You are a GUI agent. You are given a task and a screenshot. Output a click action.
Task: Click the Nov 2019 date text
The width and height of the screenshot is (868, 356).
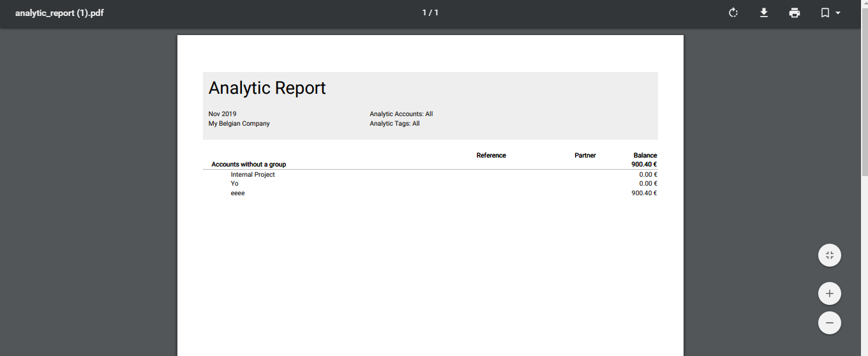222,114
